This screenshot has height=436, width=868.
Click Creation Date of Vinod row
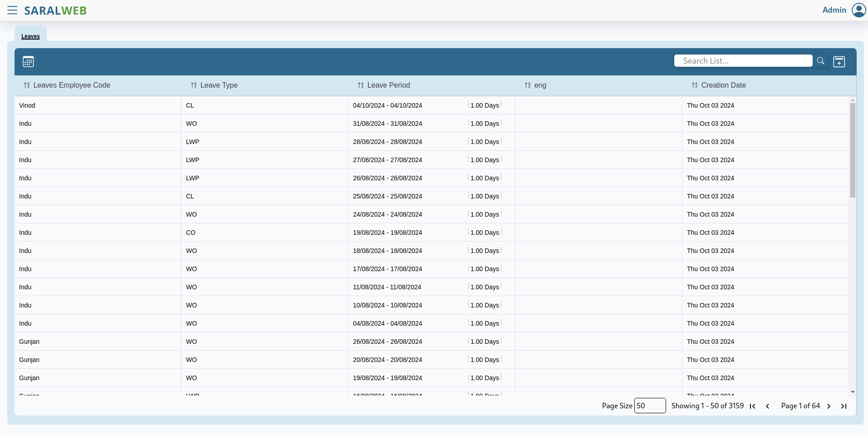pos(711,105)
